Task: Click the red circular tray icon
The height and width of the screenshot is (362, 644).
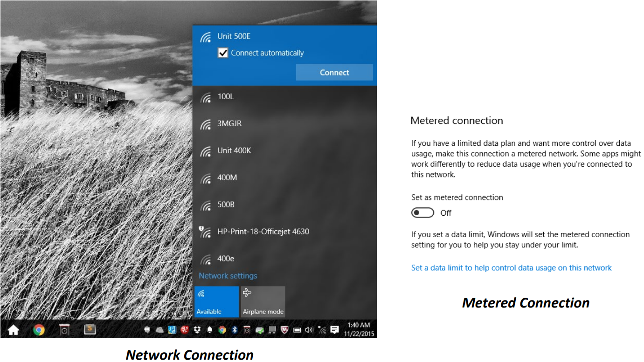Action: (185, 330)
